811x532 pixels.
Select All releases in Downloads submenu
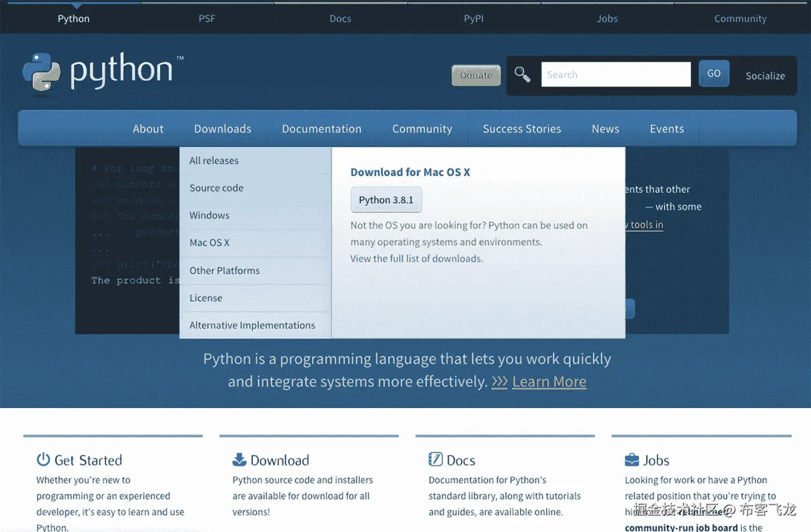pyautogui.click(x=256, y=161)
